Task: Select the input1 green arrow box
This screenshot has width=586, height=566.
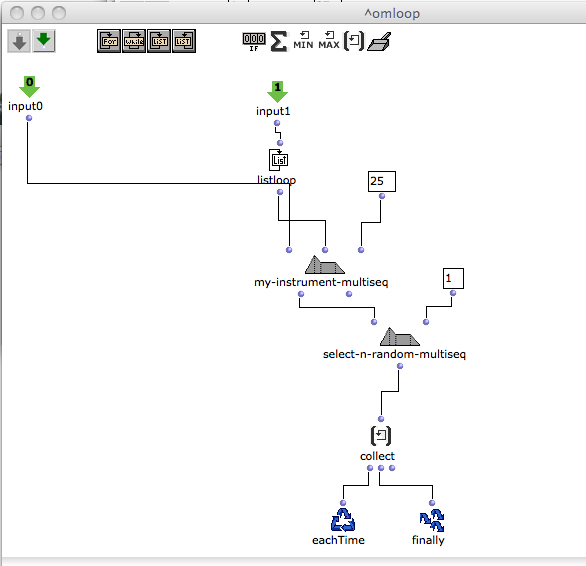Action: 277,92
